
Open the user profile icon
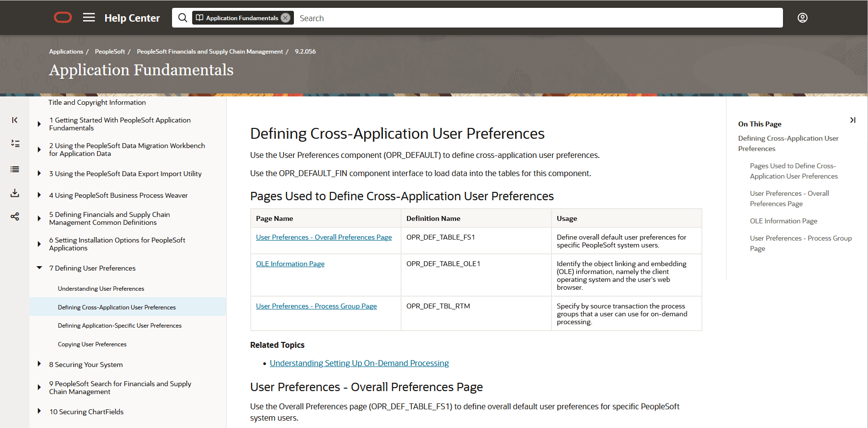803,18
